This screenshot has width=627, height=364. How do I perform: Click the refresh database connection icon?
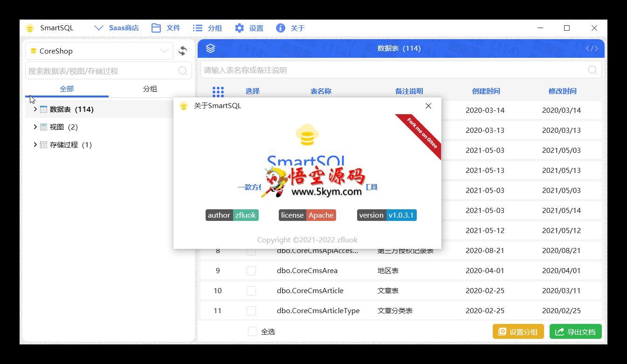point(183,51)
